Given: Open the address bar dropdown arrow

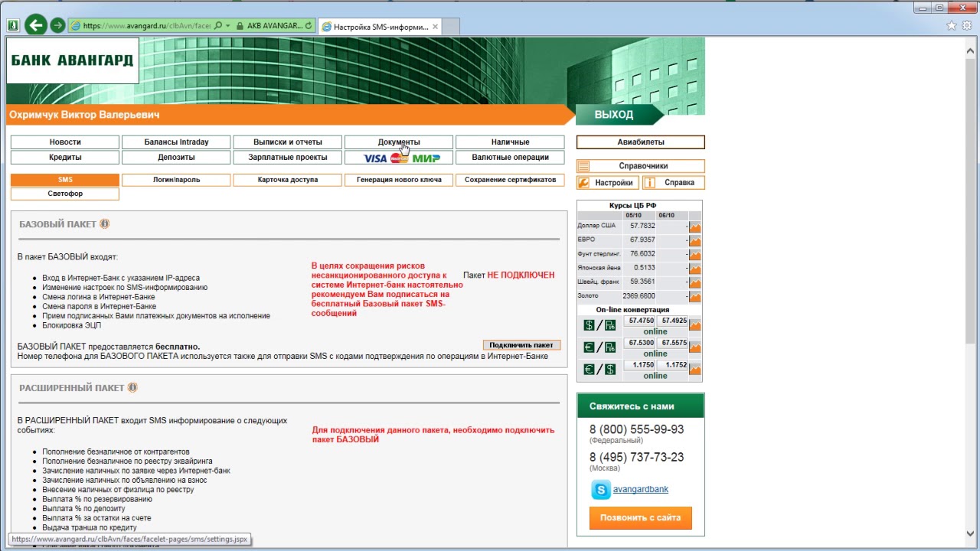Looking at the screenshot, I should (x=227, y=25).
